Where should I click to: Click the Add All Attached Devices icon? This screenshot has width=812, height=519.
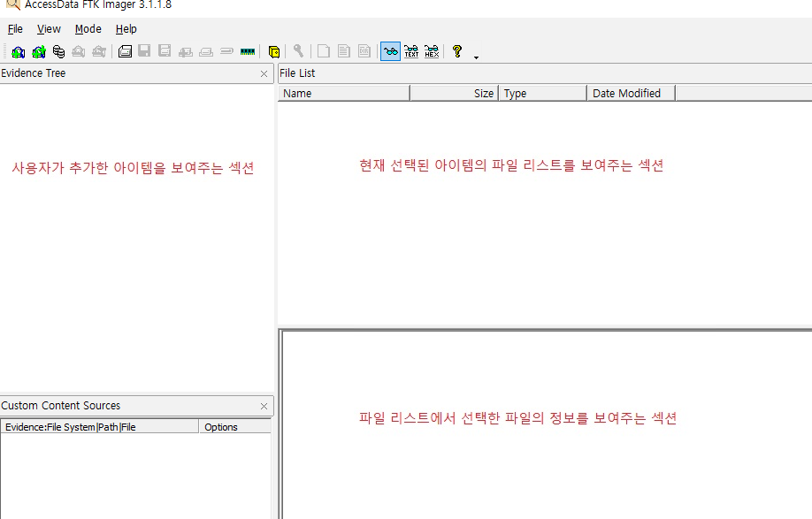point(39,52)
